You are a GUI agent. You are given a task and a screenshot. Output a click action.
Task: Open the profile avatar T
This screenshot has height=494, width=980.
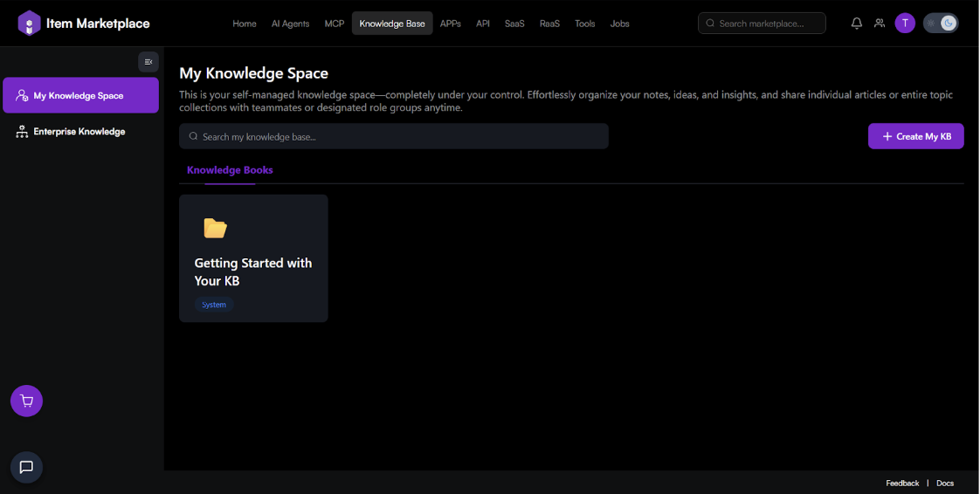tap(905, 24)
